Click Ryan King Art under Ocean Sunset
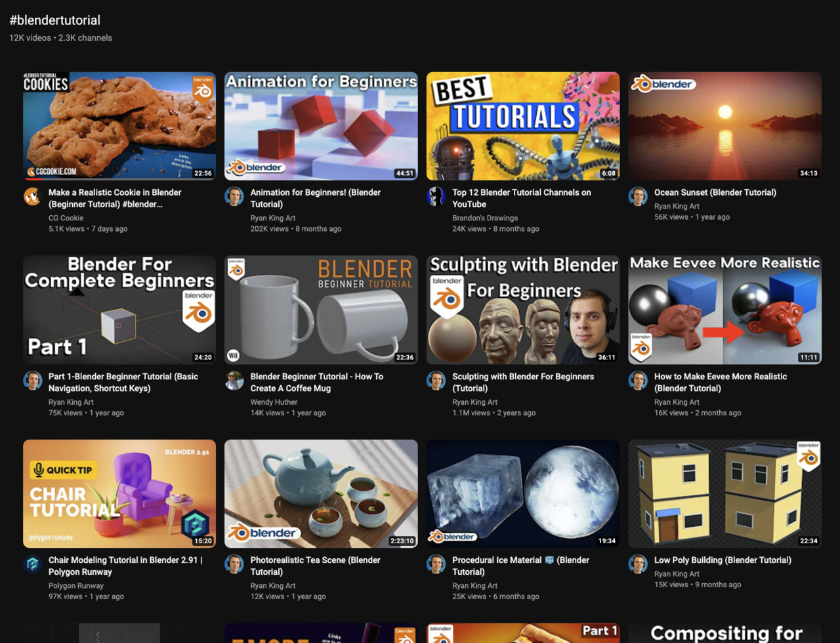Image resolution: width=840 pixels, height=643 pixels. click(677, 206)
